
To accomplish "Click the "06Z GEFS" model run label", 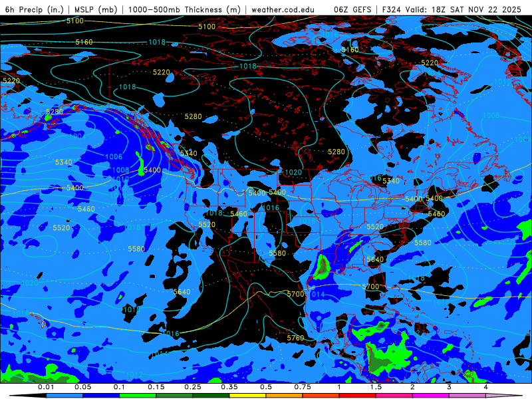I will 352,9.
